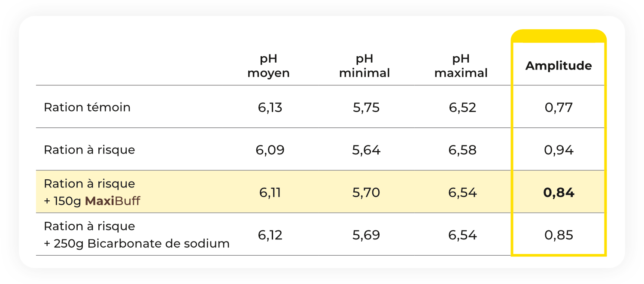Click the "pH moyen" column header
The height and width of the screenshot is (284, 644).
click(269, 66)
